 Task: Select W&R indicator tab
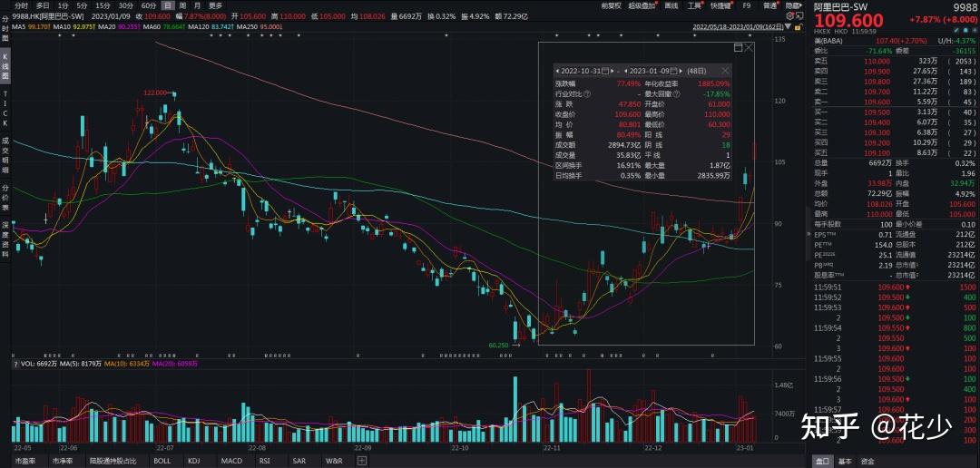tap(334, 461)
